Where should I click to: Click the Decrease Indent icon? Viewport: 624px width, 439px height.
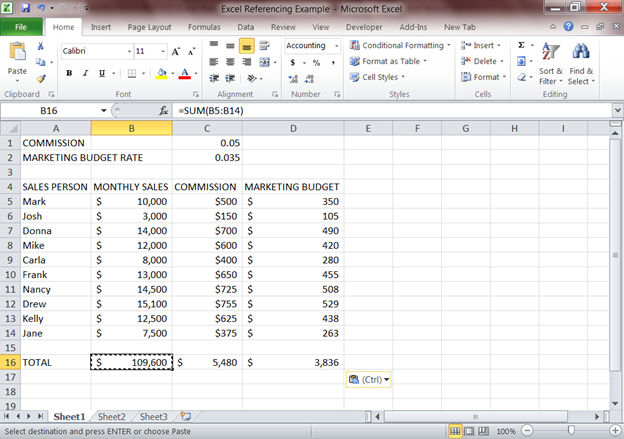click(214, 78)
